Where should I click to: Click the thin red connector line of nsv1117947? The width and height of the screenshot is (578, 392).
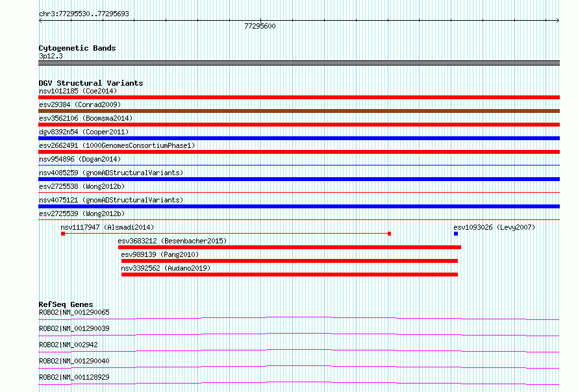pos(227,234)
